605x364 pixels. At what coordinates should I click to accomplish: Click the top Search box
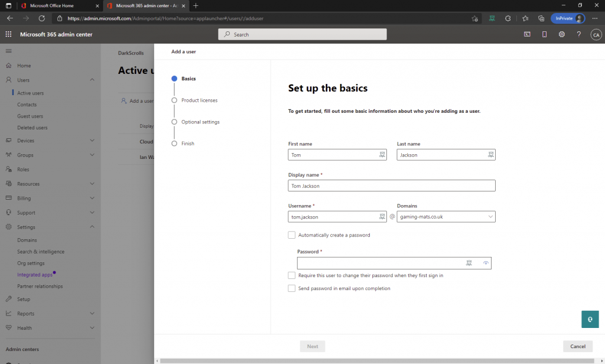click(302, 34)
